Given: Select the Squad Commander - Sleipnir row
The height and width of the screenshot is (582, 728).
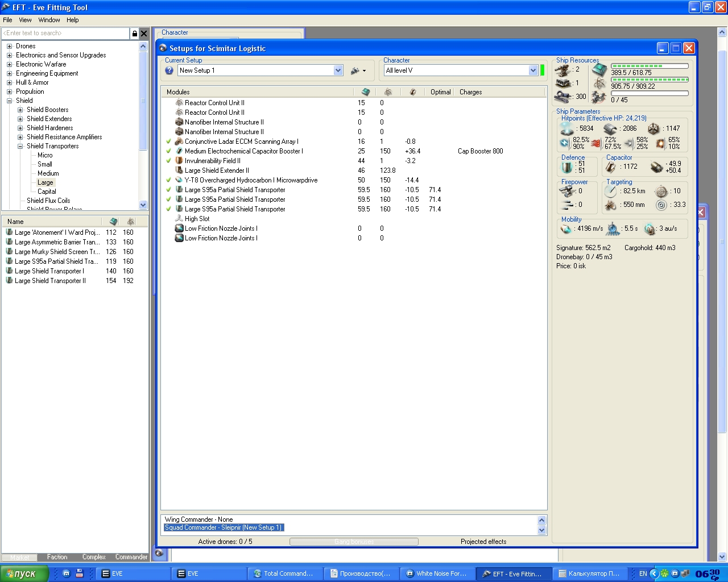Looking at the screenshot, I should coord(224,527).
